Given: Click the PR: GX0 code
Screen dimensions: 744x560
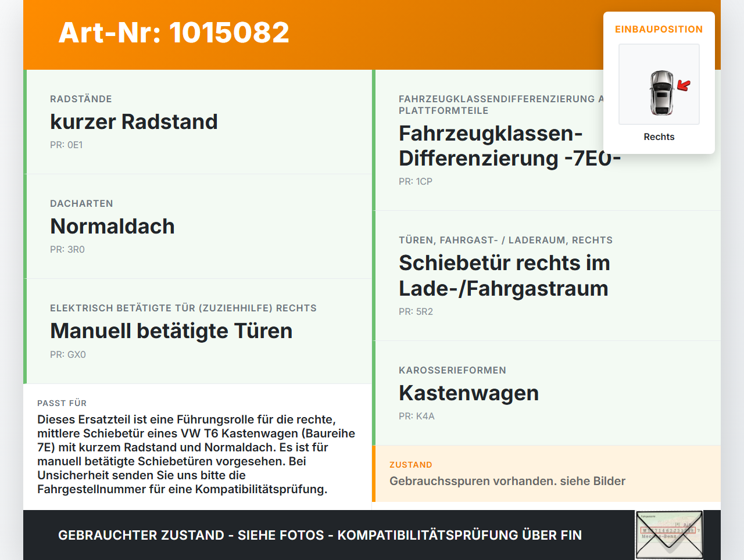Looking at the screenshot, I should point(68,354).
